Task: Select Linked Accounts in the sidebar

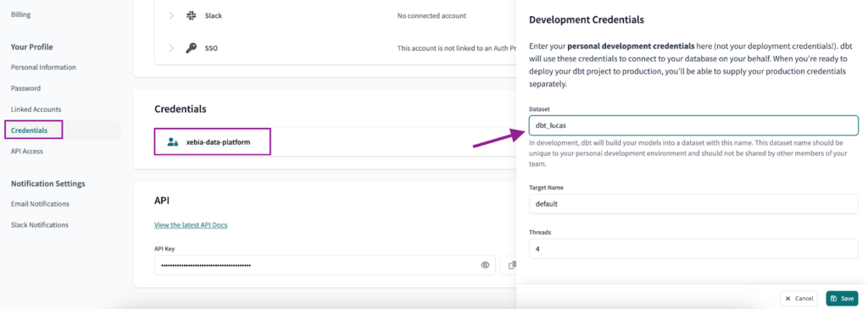Action: 36,109
